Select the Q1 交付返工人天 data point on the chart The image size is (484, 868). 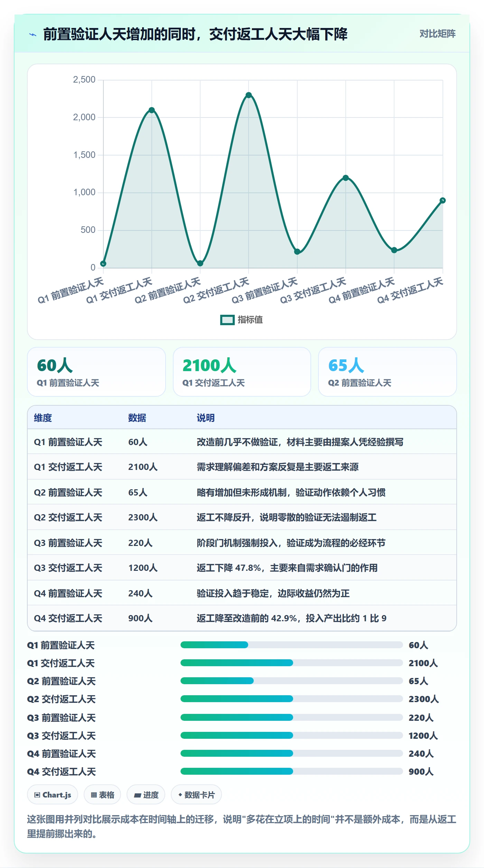pyautogui.click(x=151, y=110)
